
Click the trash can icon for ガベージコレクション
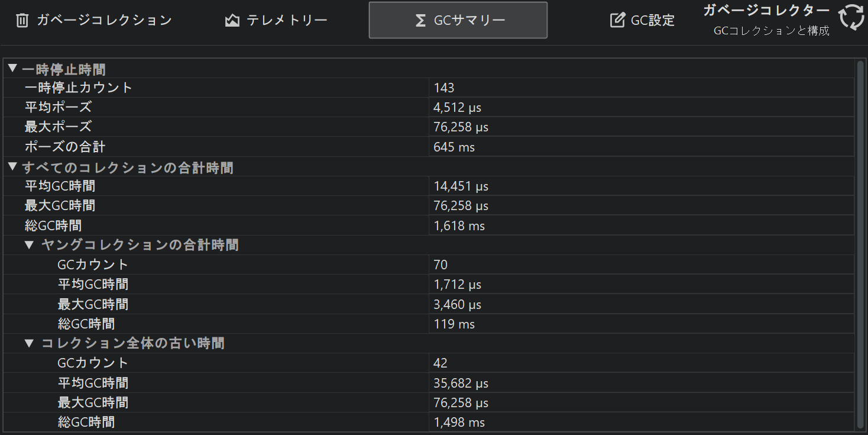point(22,21)
